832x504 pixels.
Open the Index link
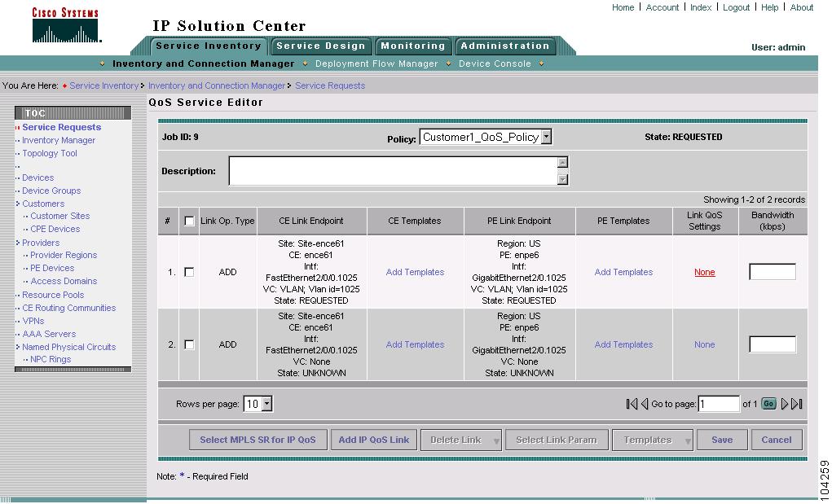point(701,7)
